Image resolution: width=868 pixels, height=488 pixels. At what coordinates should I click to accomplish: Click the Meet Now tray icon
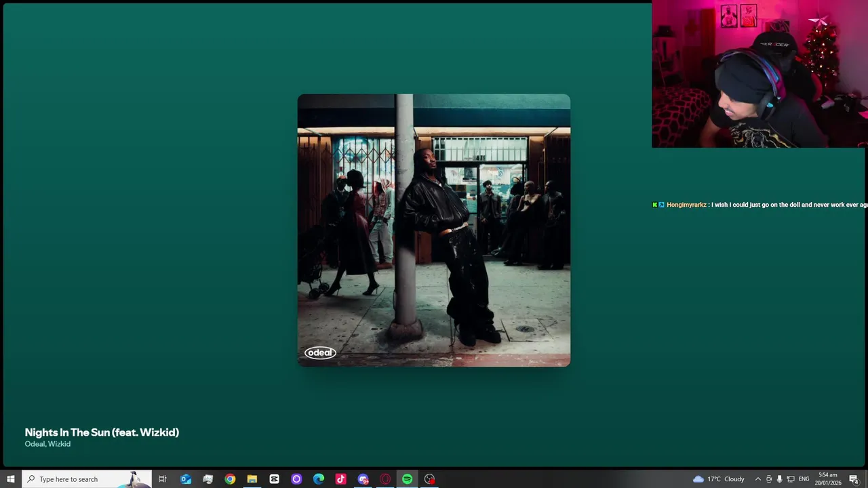point(768,479)
